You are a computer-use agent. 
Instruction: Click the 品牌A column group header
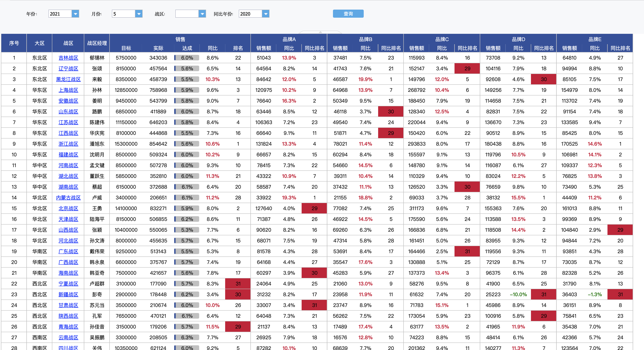pos(289,39)
